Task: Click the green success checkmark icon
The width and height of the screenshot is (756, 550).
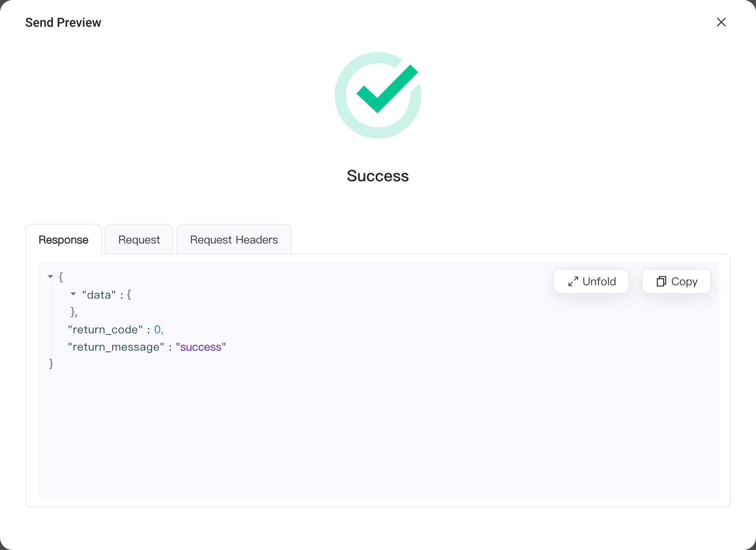Action: (x=378, y=95)
